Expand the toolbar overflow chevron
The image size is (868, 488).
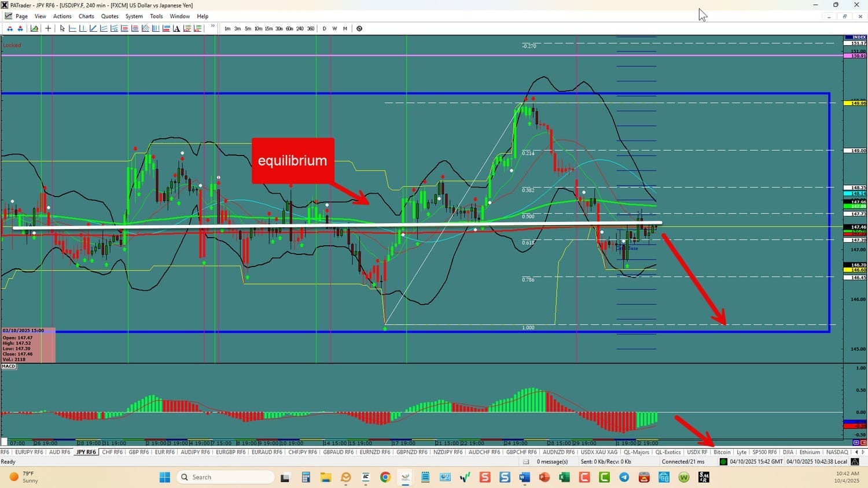[212, 26]
